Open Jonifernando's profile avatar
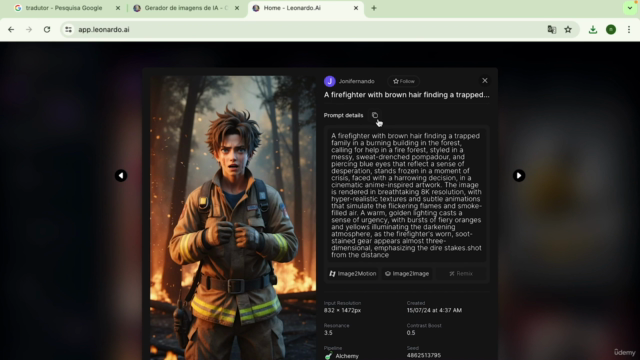 pyautogui.click(x=330, y=81)
